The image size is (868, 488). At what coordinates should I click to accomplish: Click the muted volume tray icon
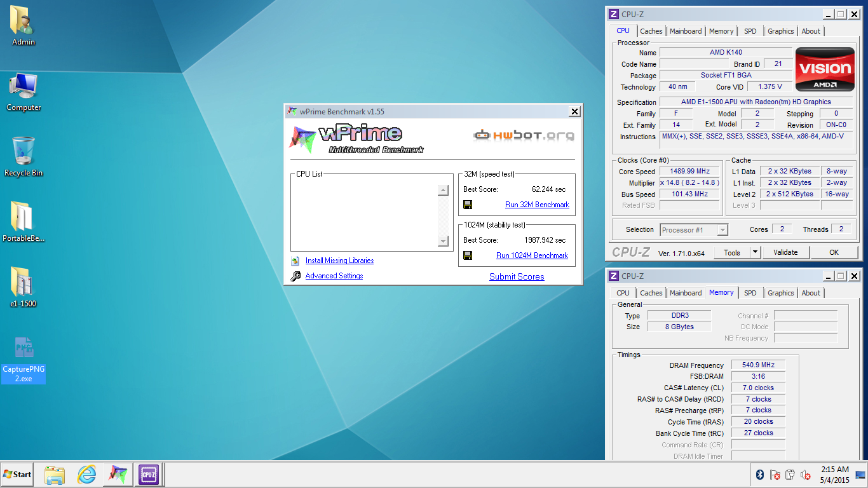[x=805, y=475]
